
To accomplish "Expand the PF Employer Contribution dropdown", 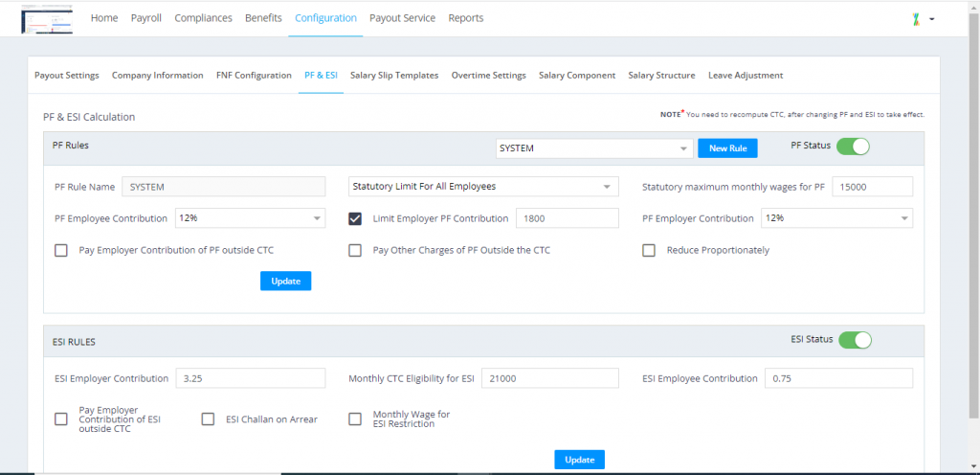I will [836, 218].
